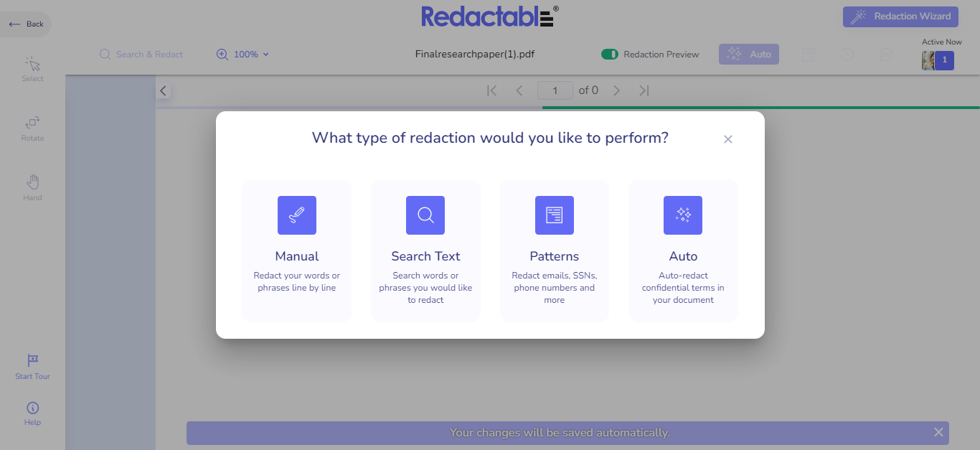Toggle Redaction Preview off

pyautogui.click(x=611, y=54)
